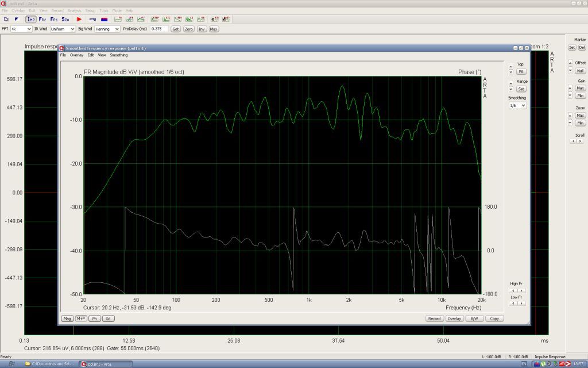Click the Overlay button at bottom
The width and height of the screenshot is (588, 368).
click(x=454, y=319)
